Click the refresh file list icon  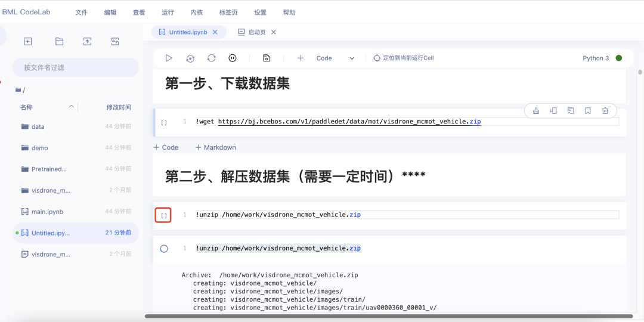tap(115, 41)
